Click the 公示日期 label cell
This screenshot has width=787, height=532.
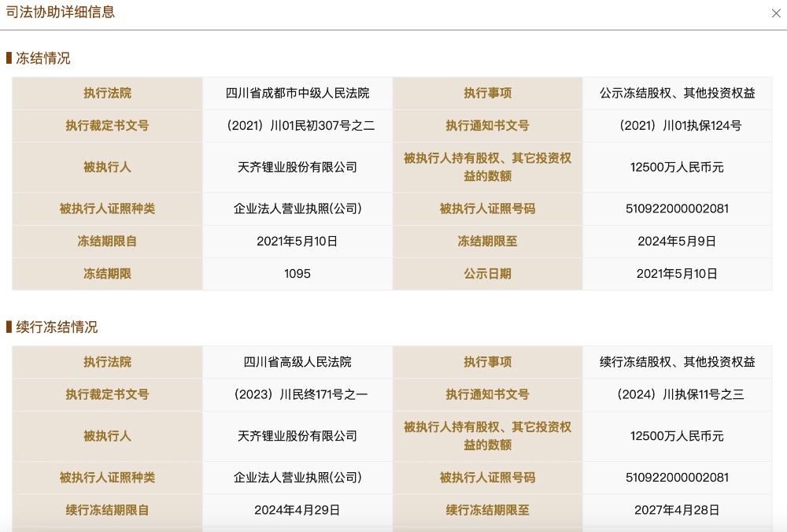487,274
